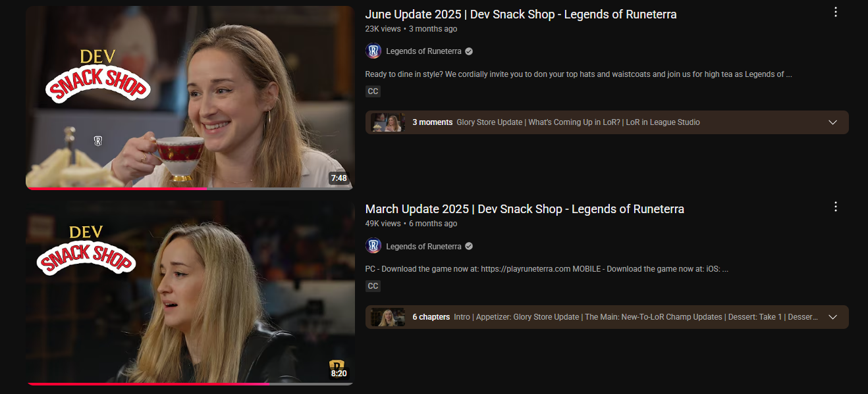Click description starting Ready to dine in style

578,74
